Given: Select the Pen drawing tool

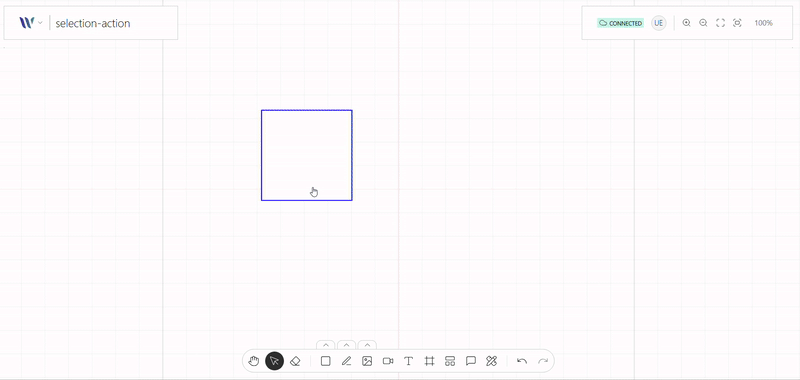Looking at the screenshot, I should click(x=346, y=361).
